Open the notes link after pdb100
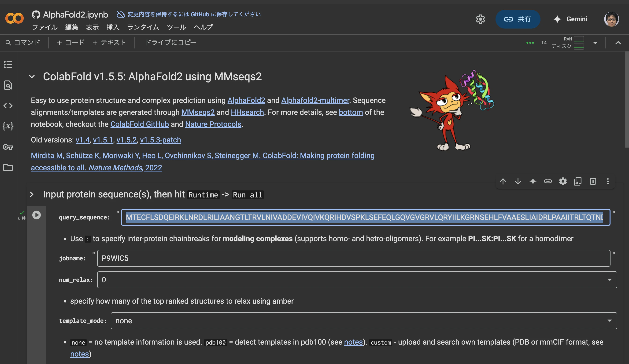Viewport: 629px width, 364px height. (x=353, y=342)
